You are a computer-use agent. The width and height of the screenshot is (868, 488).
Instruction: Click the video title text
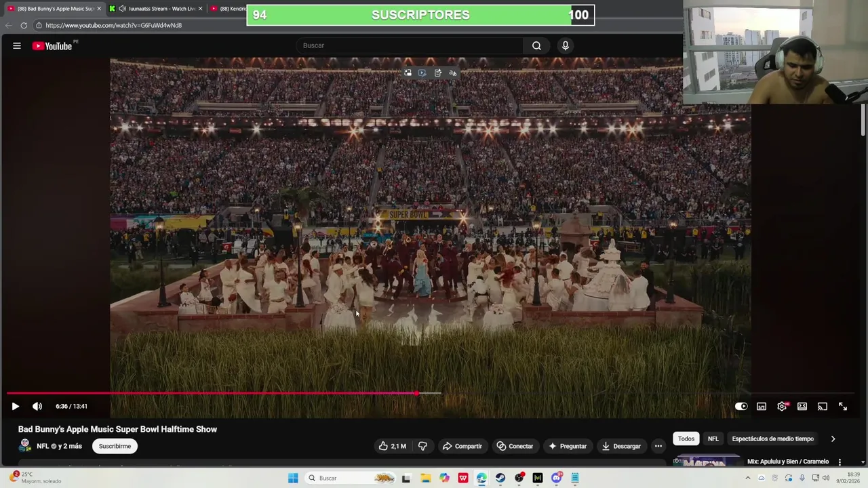[117, 429]
